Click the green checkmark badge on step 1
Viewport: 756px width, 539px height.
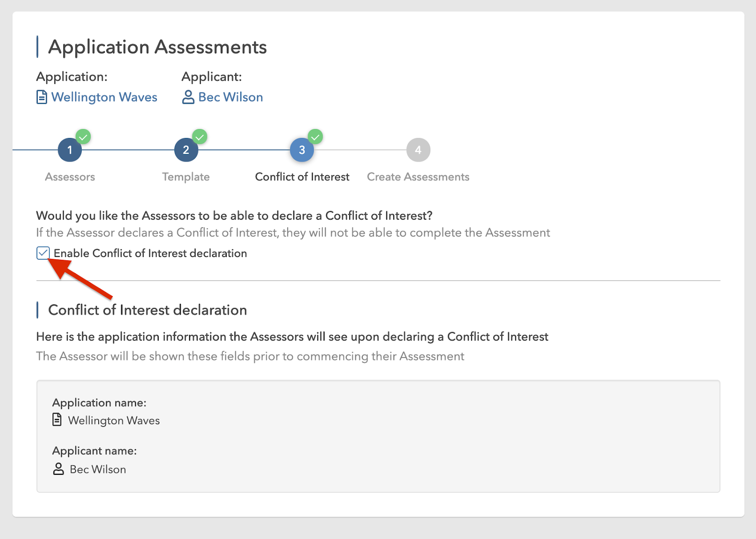[83, 137]
